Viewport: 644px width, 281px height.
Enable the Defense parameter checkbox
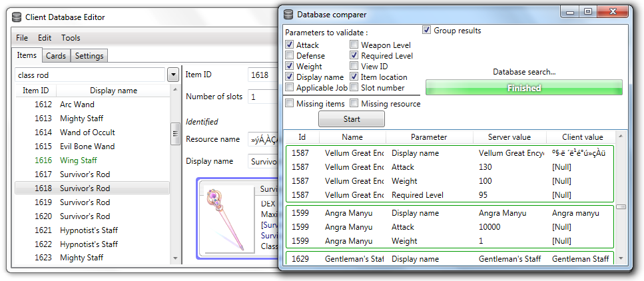coord(290,55)
